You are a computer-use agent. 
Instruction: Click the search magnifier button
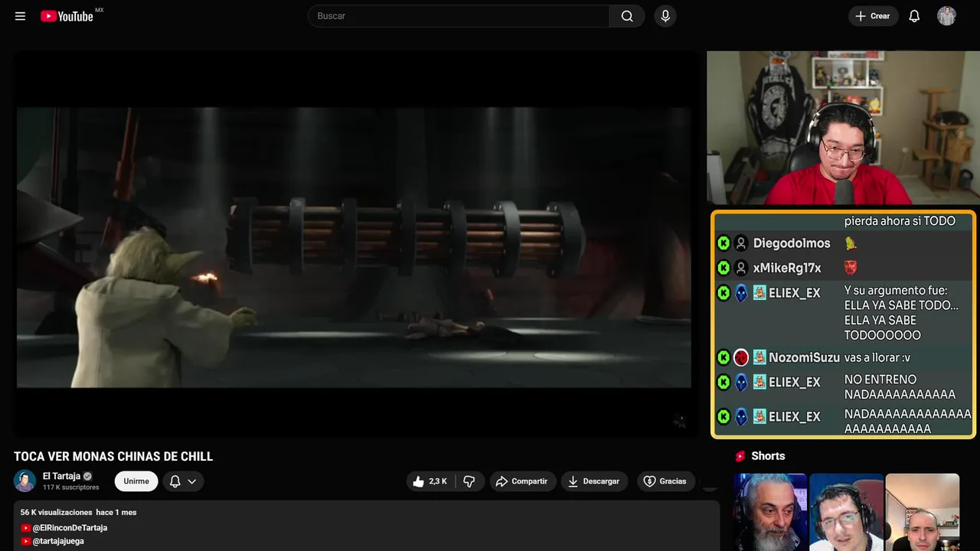(627, 16)
